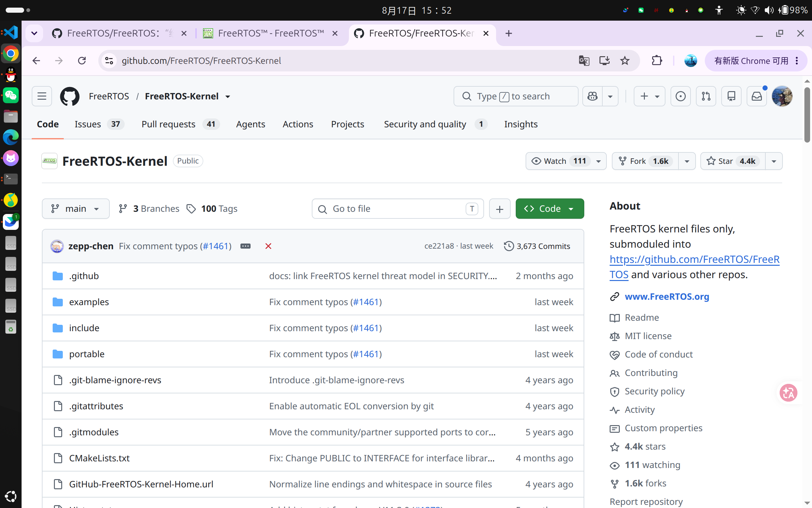Image resolution: width=812 pixels, height=508 pixels.
Task: Open the MIT license link
Action: (648, 336)
